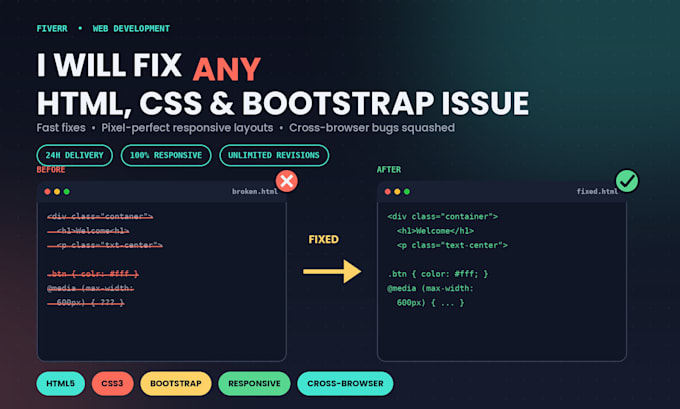Click the yellow FIXED arrow
Image resolution: width=680 pixels, height=409 pixels.
[332, 272]
